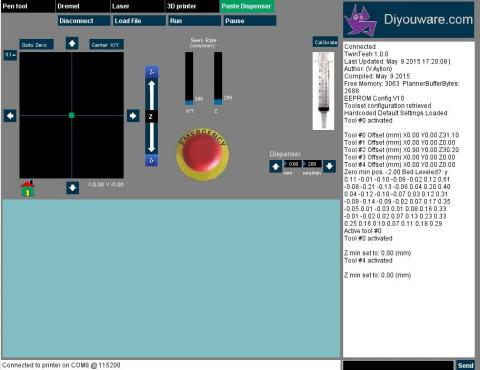Switch to the 3D printer tab
Image resolution: width=480 pixels, height=370 pixels.
[192, 6]
